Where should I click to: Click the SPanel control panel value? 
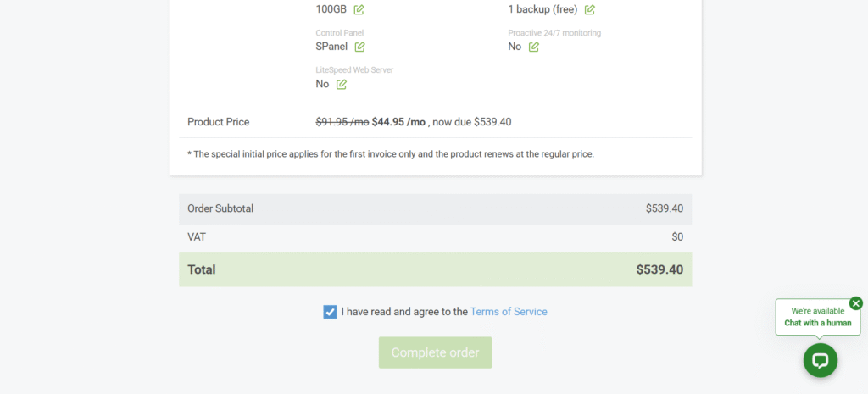coord(332,47)
